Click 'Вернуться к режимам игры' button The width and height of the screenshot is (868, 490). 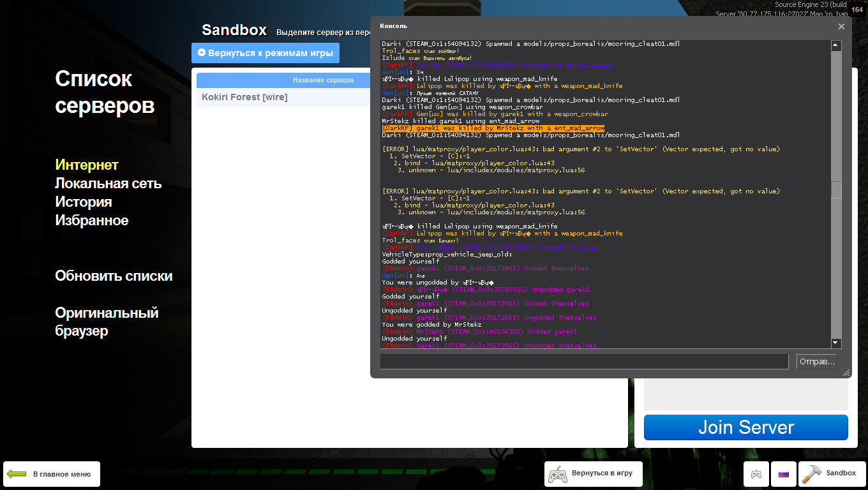click(265, 53)
